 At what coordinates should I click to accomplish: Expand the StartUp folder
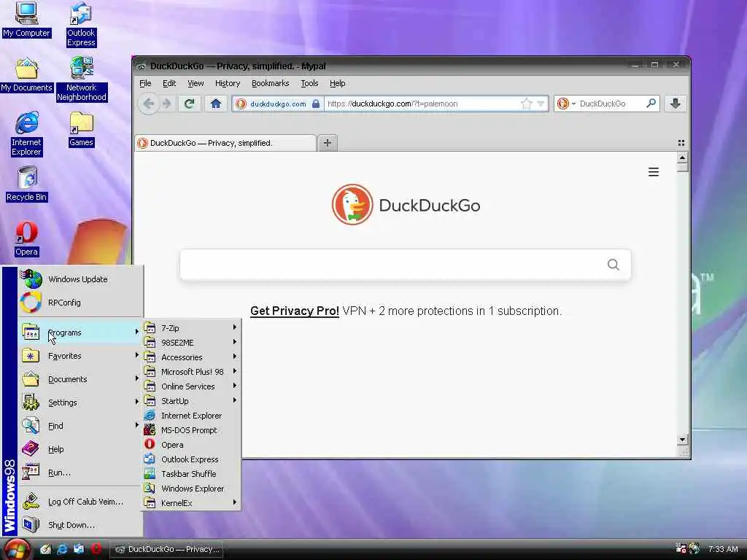click(191, 401)
